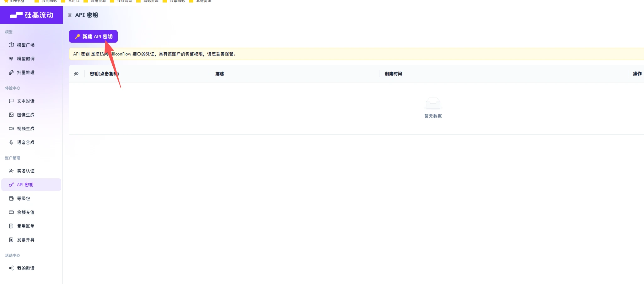Go to 余额充值 in the sidebar
The height and width of the screenshot is (284, 644).
click(x=25, y=212)
